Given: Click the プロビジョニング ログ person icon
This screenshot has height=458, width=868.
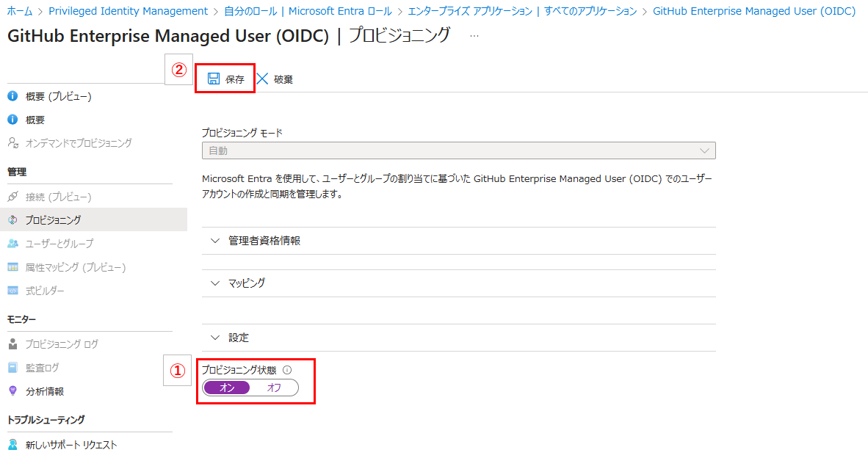Looking at the screenshot, I should [x=12, y=344].
